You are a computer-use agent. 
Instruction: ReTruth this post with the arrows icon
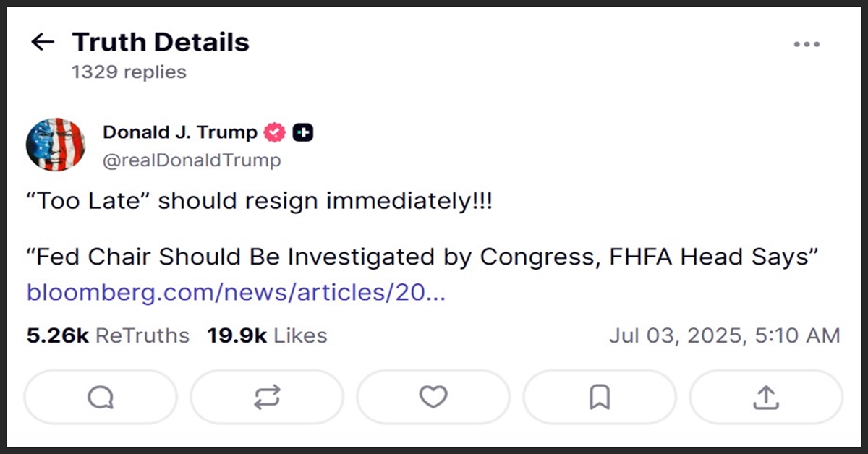point(267,397)
